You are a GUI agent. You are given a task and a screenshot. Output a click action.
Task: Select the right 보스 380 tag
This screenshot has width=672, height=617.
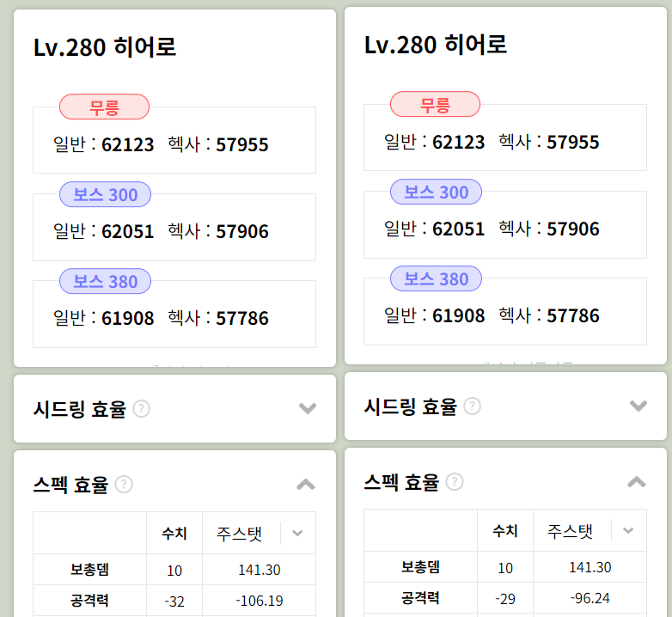pyautogui.click(x=436, y=279)
